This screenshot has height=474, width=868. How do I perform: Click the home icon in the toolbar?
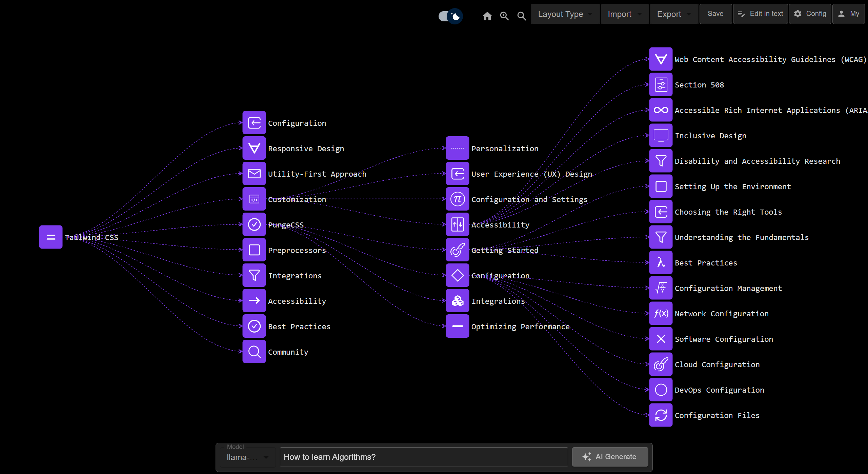487,16
